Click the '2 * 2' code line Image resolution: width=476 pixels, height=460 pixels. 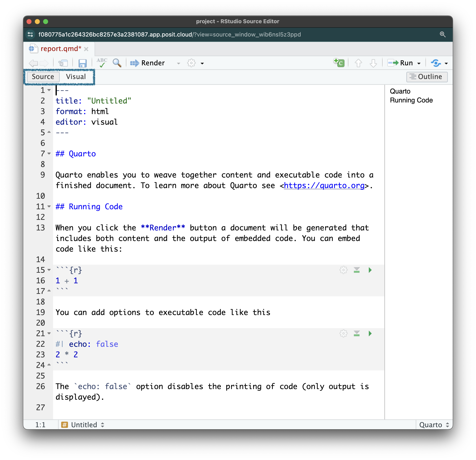point(67,354)
